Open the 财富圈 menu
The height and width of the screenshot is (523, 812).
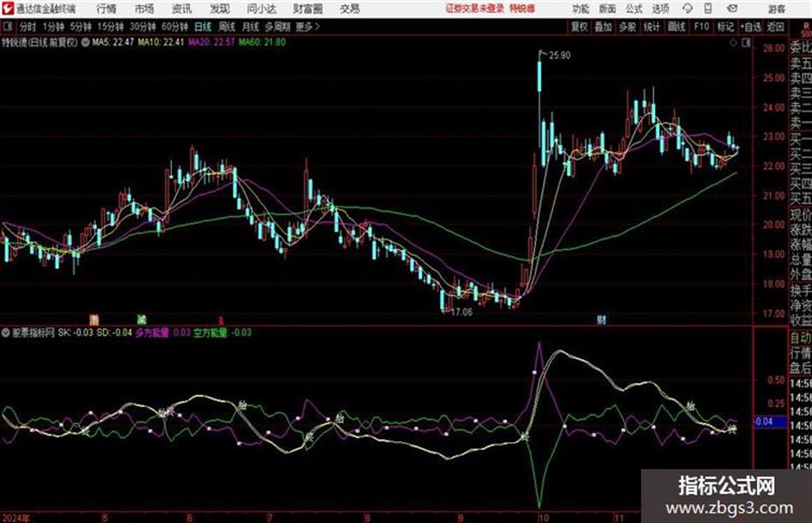click(x=308, y=9)
